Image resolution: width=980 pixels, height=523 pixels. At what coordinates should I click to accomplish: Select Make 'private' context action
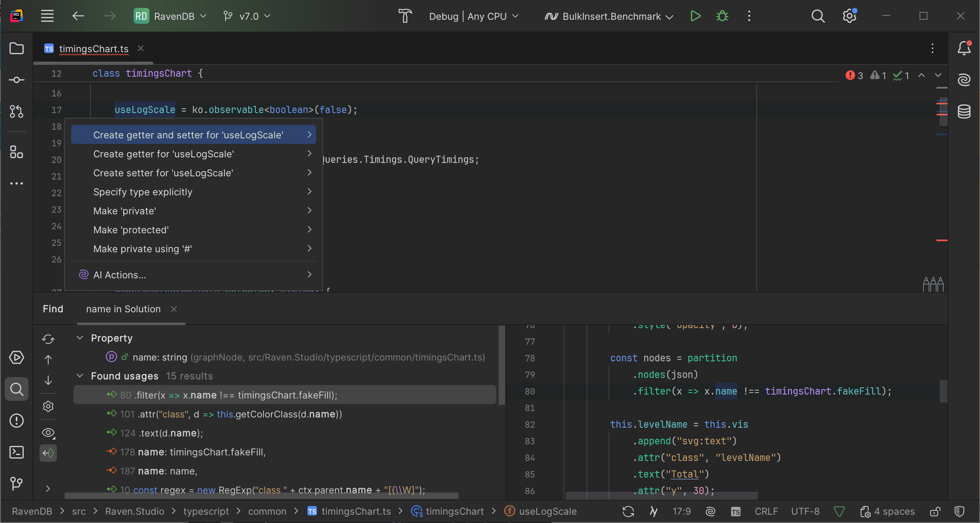(x=124, y=211)
